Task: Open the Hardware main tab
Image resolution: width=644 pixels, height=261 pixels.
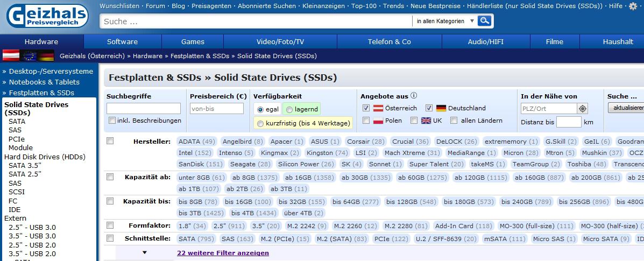Action: point(41,41)
